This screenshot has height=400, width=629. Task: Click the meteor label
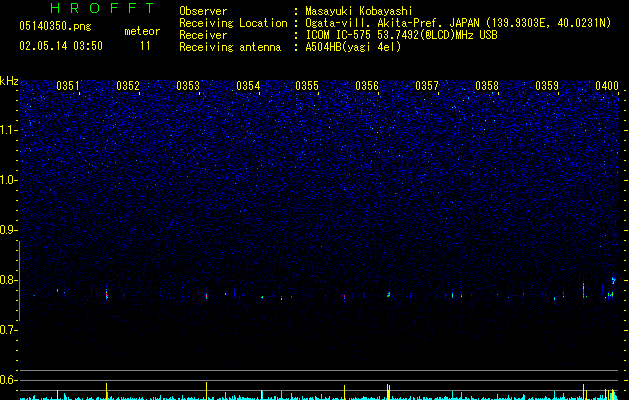click(142, 31)
